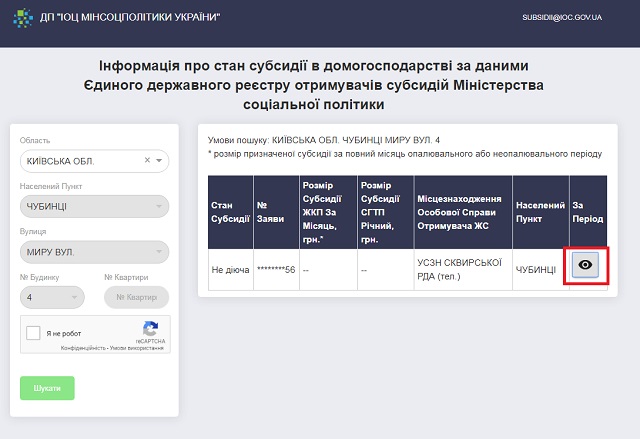Open the № Квартири dropdown
Viewport: 640px width, 439px height.
(136, 297)
